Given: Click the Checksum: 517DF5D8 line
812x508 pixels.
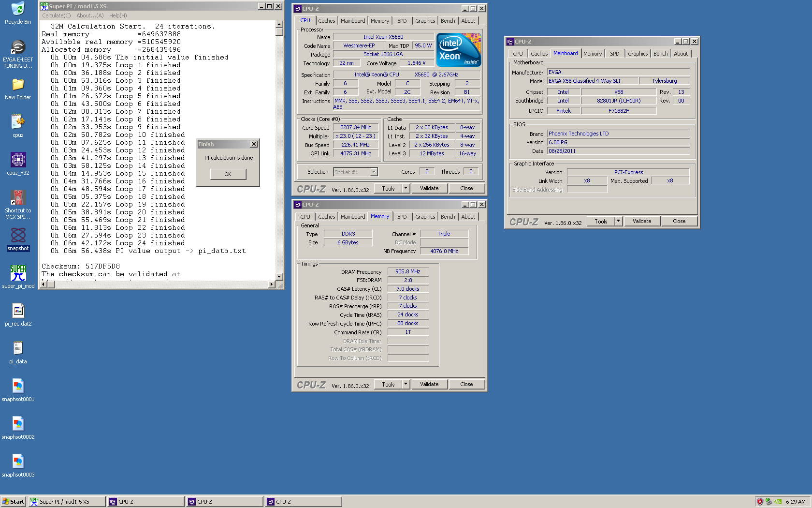Looking at the screenshot, I should coord(81,267).
